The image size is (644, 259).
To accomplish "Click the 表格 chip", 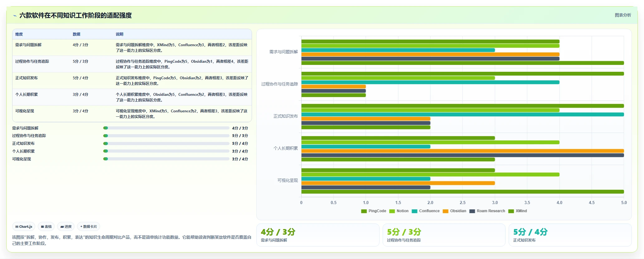I will [46, 227].
